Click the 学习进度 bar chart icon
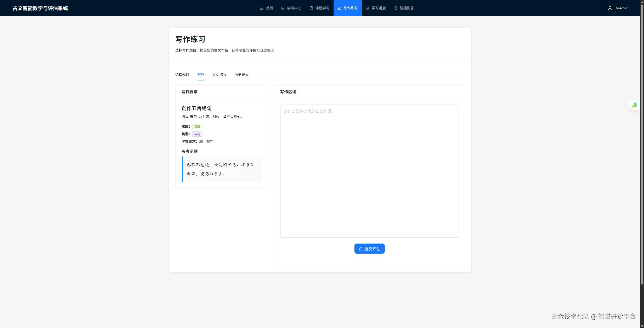 pyautogui.click(x=367, y=8)
